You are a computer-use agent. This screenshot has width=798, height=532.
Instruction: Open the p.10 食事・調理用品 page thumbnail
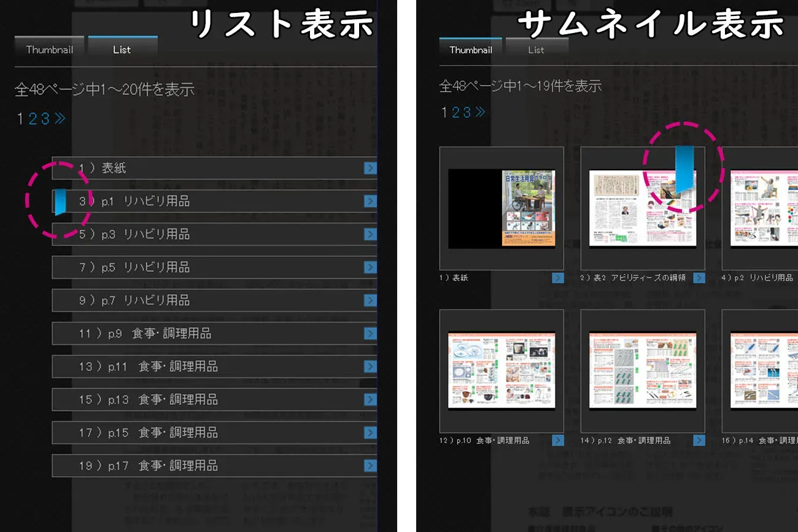pos(502,371)
